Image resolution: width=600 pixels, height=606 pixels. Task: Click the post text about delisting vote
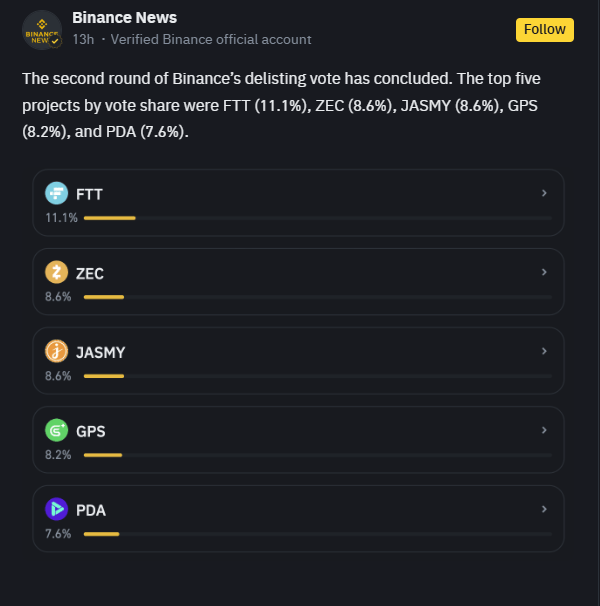[281, 105]
